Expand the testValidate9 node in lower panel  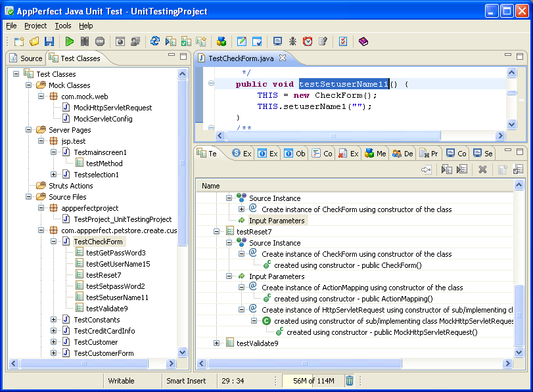click(216, 343)
